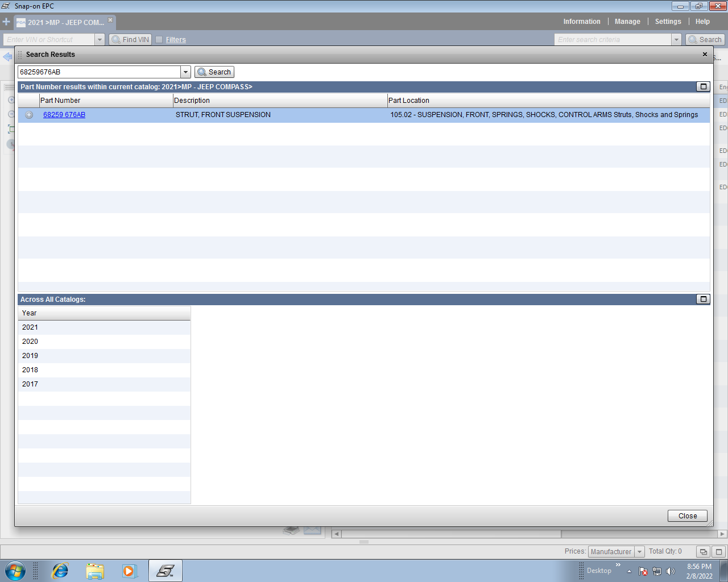Open the VIN or Shortcut dropdown arrow
Image resolution: width=728 pixels, height=582 pixels.
100,40
